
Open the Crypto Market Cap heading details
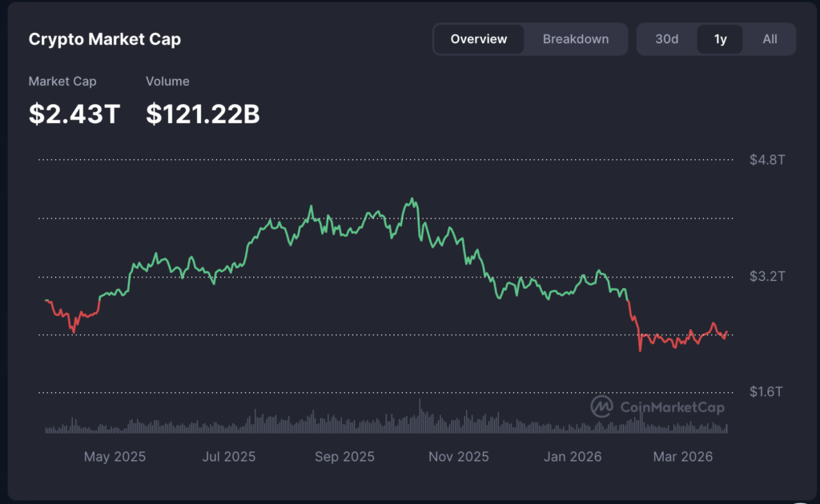coord(104,38)
